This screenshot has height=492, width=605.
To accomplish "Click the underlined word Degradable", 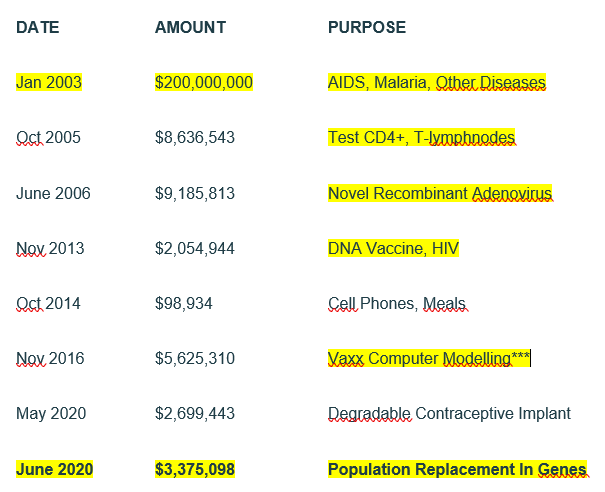I will click(369, 413).
